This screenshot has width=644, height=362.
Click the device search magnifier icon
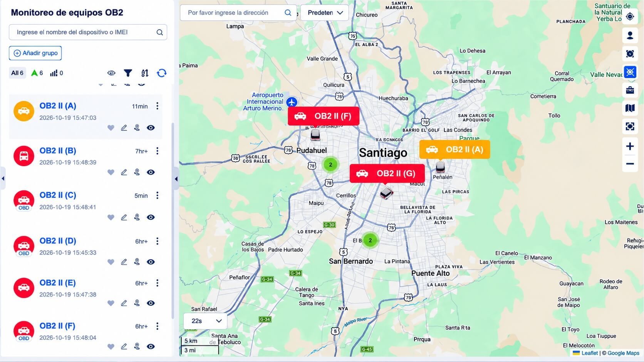159,32
